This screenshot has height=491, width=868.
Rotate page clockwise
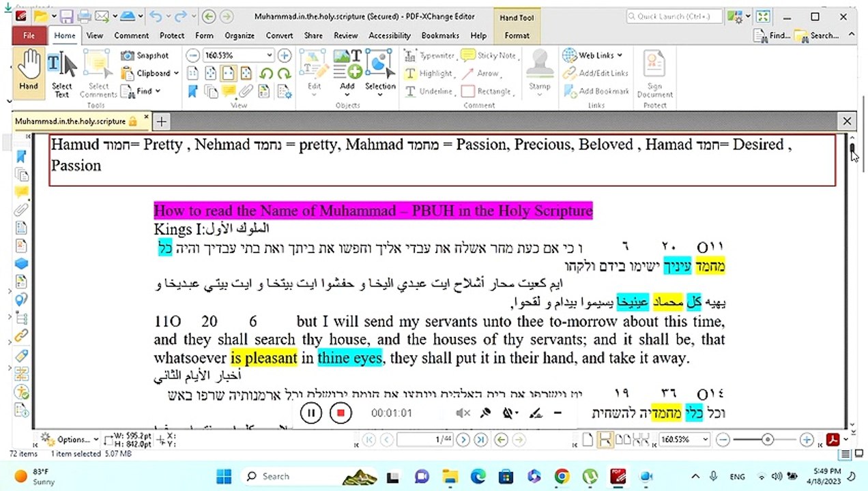(x=285, y=74)
